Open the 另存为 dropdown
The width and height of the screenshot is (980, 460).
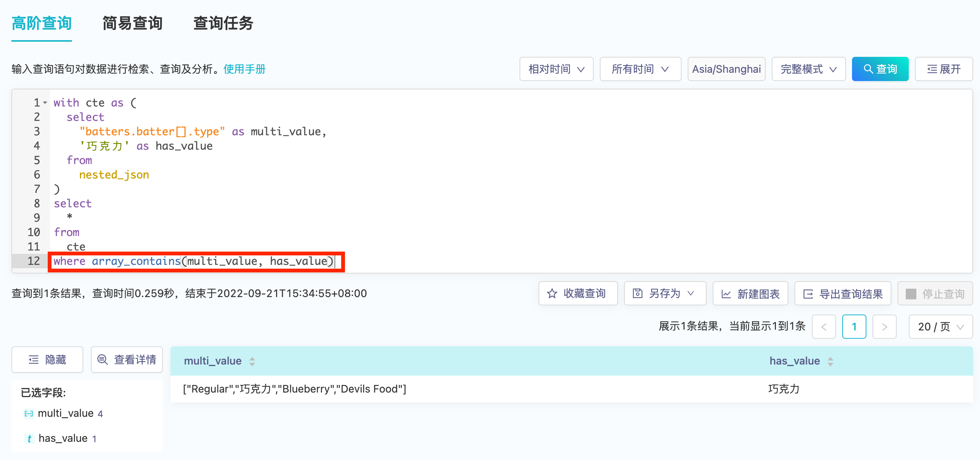point(665,294)
